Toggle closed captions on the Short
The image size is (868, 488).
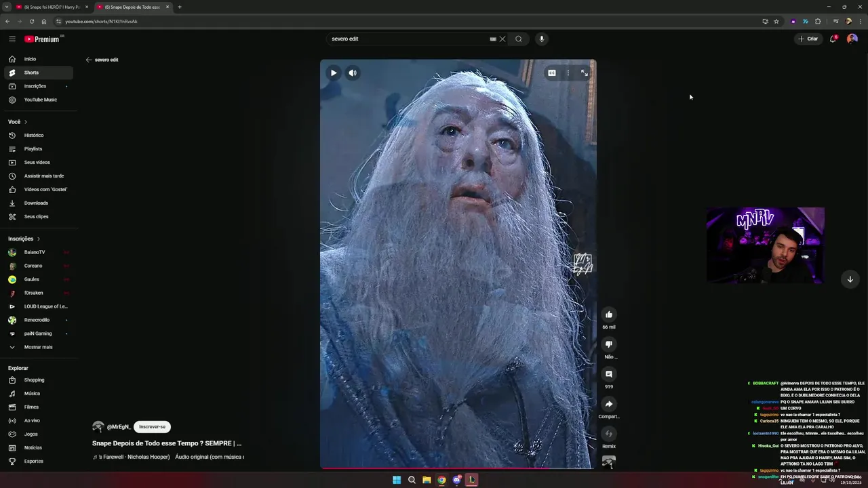coord(552,73)
